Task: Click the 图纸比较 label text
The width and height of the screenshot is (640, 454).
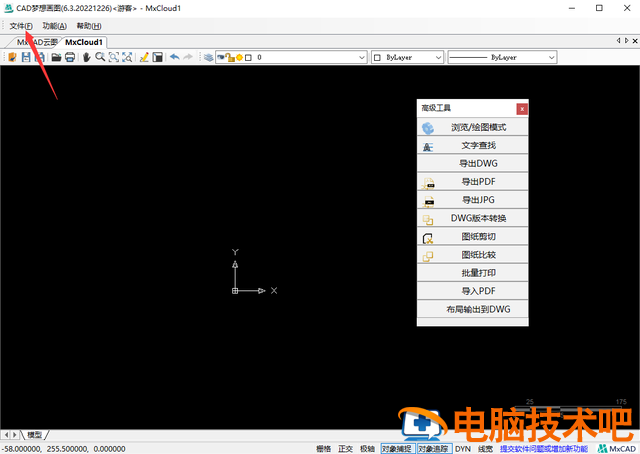Action: [478, 255]
